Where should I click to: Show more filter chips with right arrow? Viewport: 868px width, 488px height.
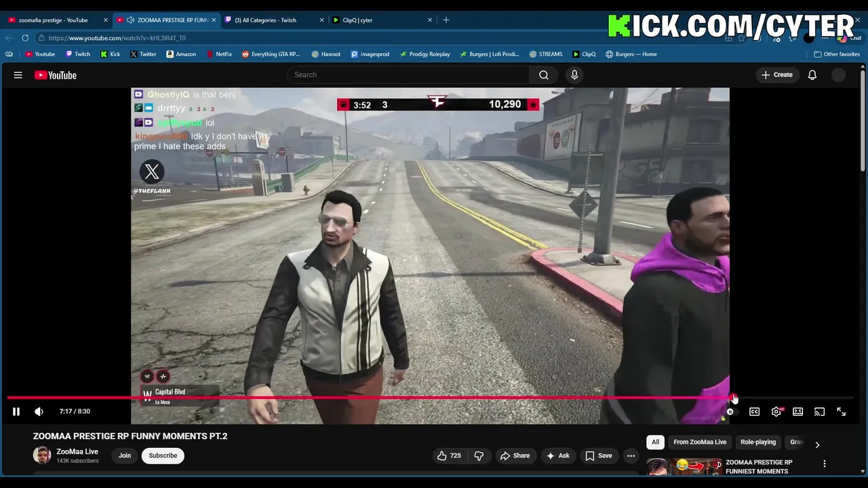pos(817,445)
